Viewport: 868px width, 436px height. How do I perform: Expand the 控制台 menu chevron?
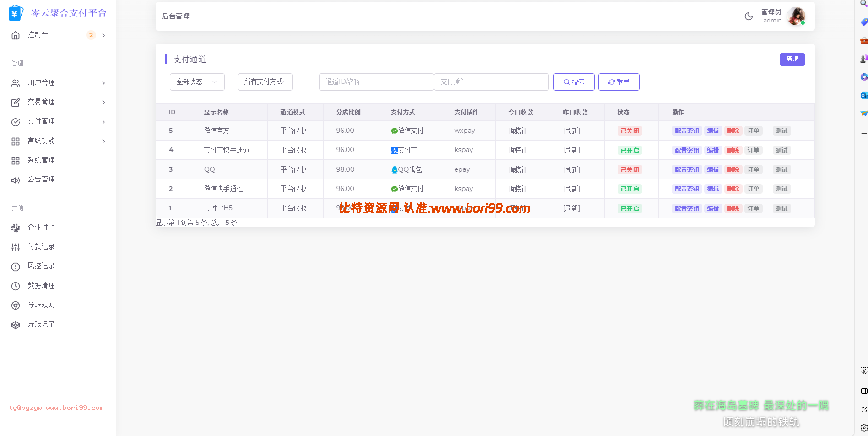[x=103, y=35]
